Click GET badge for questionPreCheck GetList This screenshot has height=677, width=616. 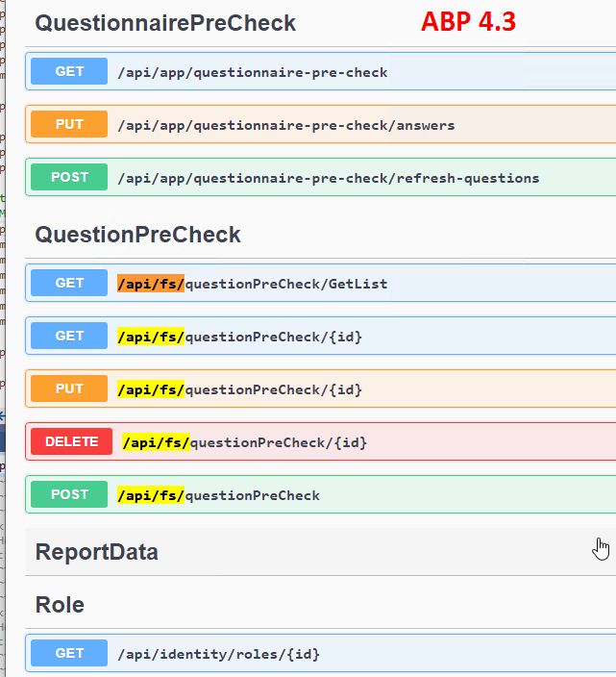[x=69, y=284]
